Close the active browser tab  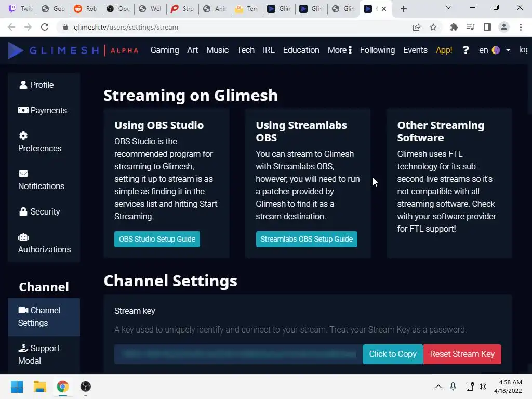coord(384,9)
